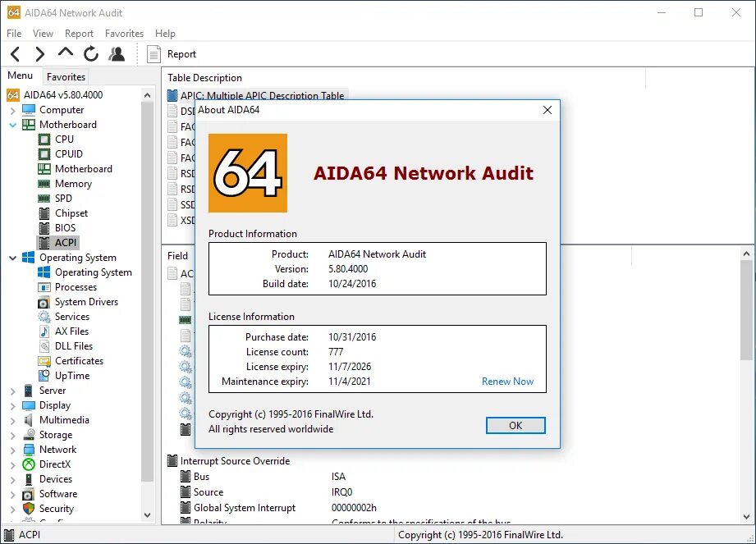756x544 pixels.
Task: Select the Multimedia speaker icon
Action: [29, 420]
